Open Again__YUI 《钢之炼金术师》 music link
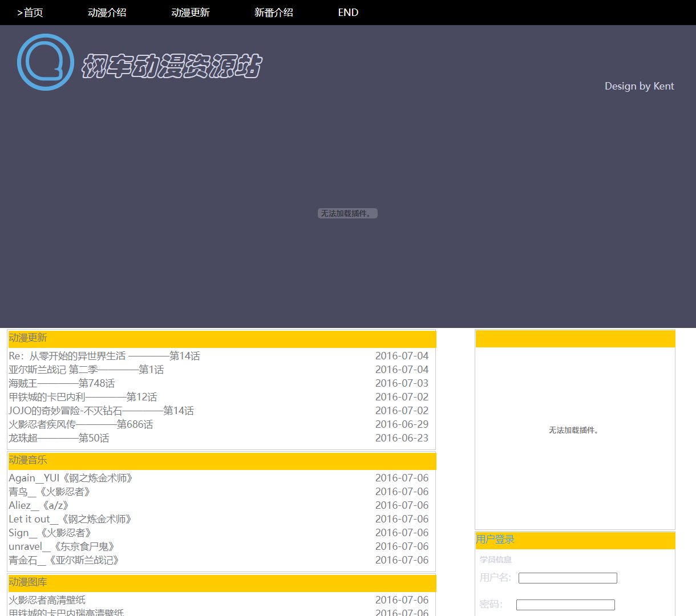696x616 pixels. coord(71,478)
